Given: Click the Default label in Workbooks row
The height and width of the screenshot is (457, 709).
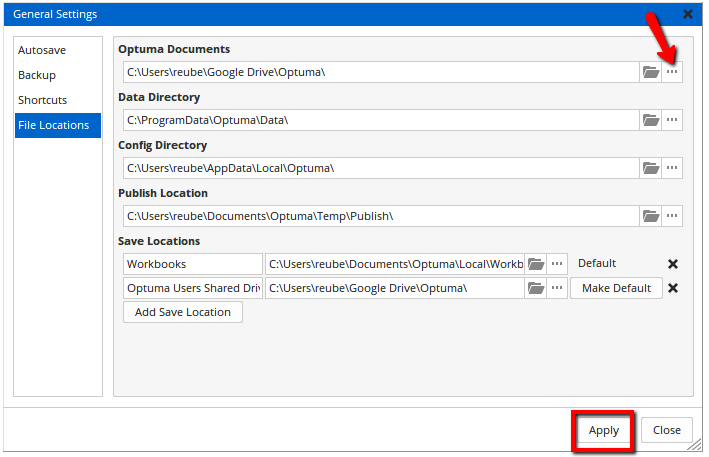Looking at the screenshot, I should pyautogui.click(x=597, y=263).
